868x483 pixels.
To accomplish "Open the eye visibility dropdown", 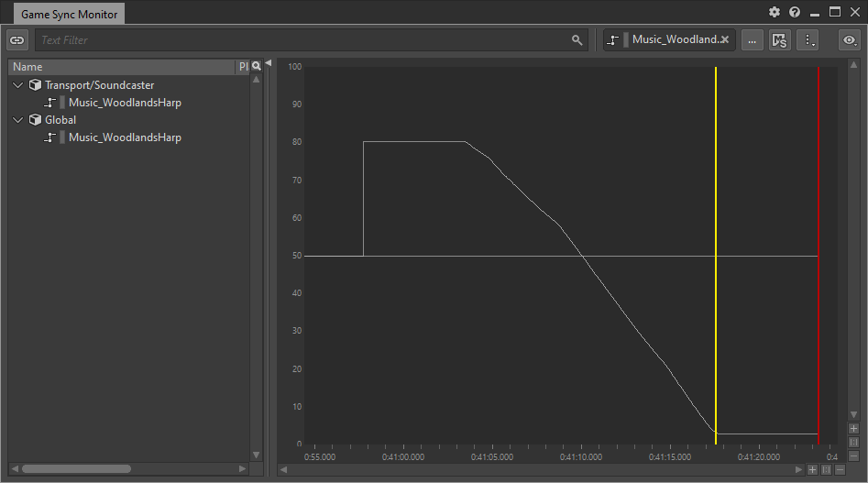I will click(x=850, y=40).
